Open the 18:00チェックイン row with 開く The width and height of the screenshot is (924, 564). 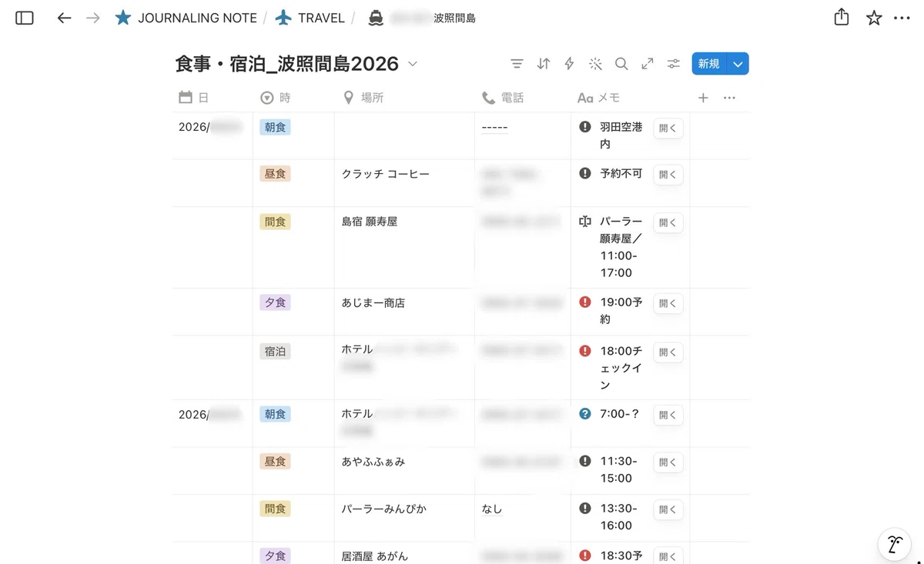668,352
